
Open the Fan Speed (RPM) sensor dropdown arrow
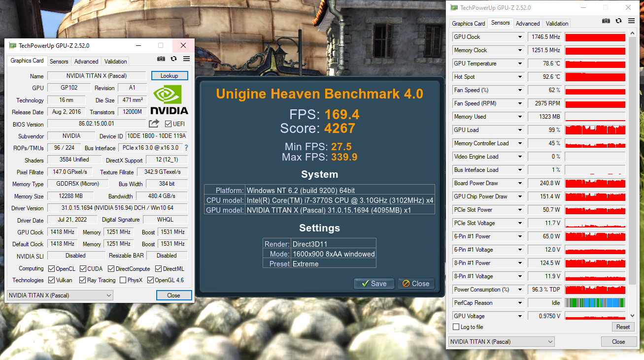point(520,103)
